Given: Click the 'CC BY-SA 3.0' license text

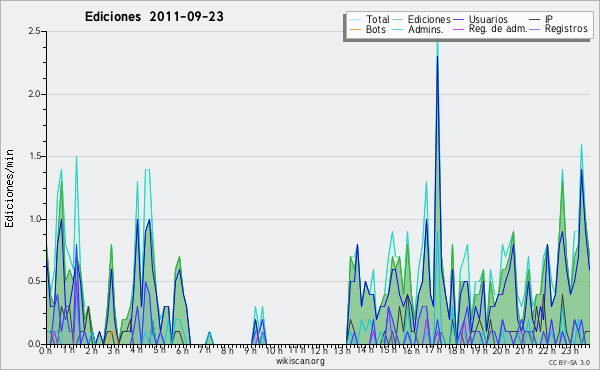Looking at the screenshot, I should 569,362.
